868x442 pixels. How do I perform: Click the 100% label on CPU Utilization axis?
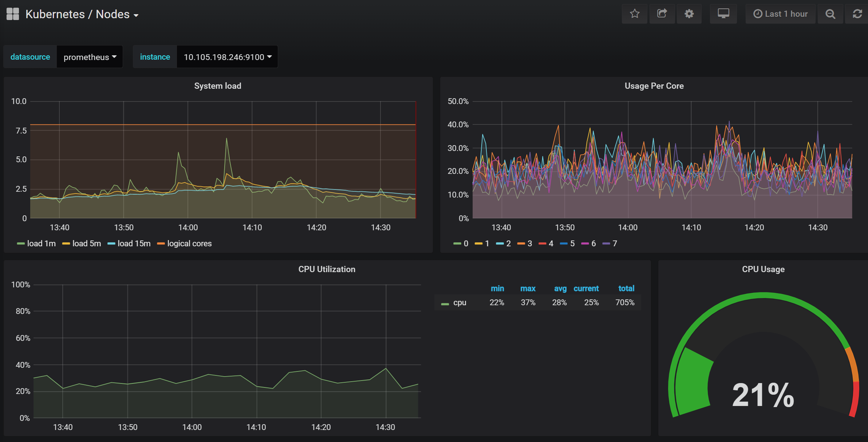(x=21, y=284)
